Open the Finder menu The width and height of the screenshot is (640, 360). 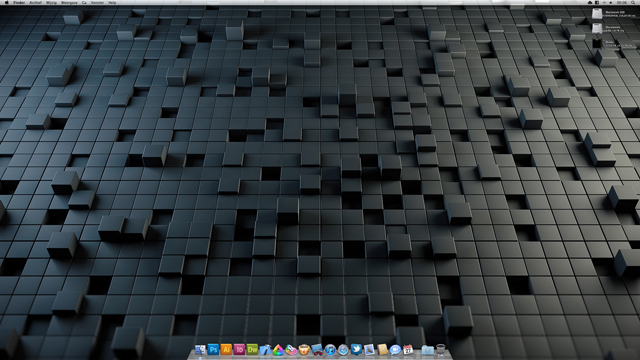click(x=19, y=2)
